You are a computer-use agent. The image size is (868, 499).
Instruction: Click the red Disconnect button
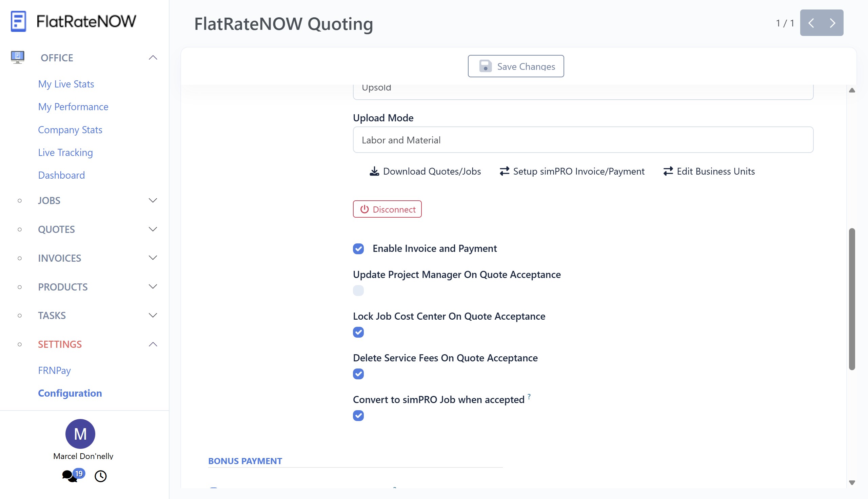(387, 209)
